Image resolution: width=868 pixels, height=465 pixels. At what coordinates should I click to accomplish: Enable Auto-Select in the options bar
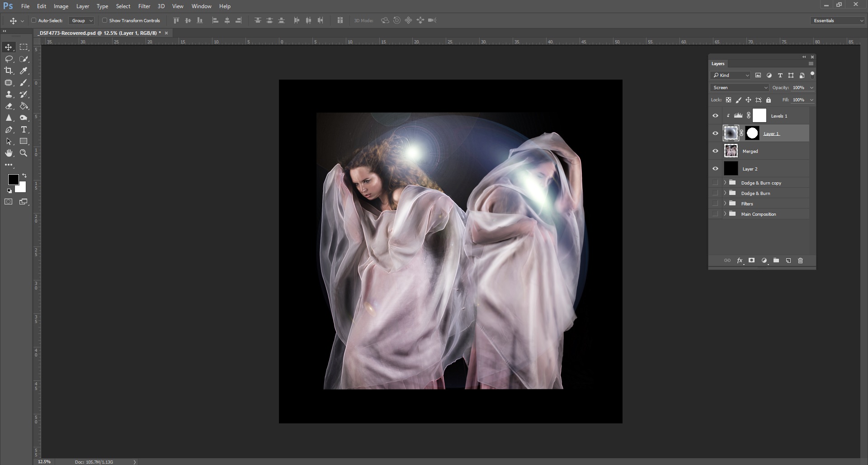tap(34, 20)
